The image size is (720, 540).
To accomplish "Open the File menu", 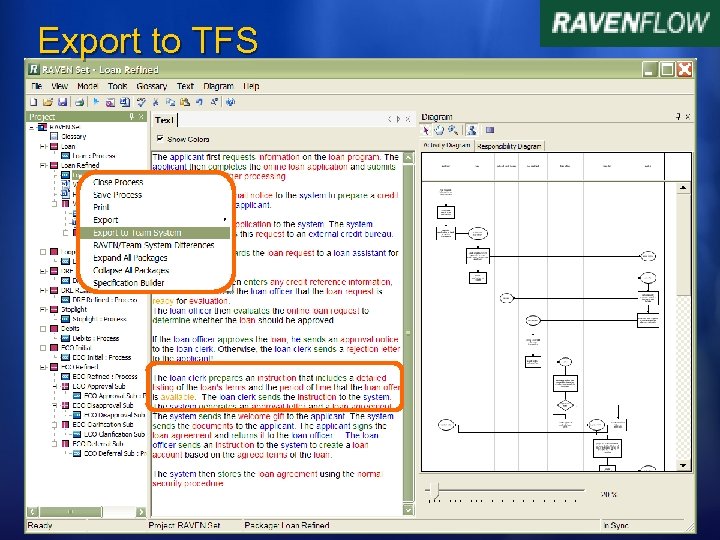I will (37, 86).
